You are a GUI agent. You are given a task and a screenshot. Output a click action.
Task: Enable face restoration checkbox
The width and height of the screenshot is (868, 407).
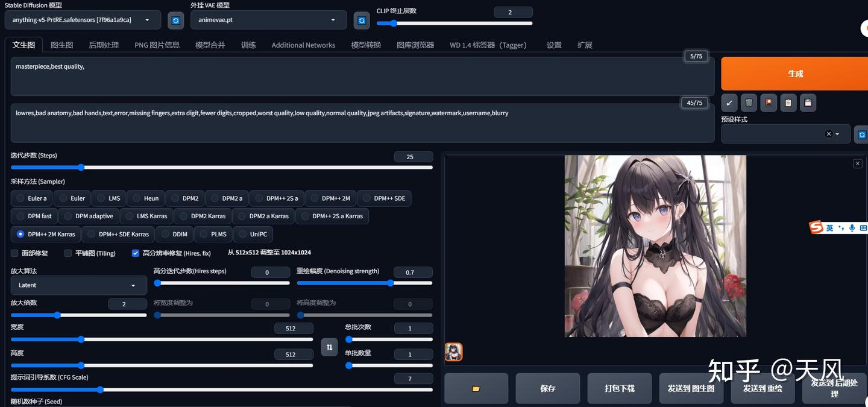click(14, 253)
